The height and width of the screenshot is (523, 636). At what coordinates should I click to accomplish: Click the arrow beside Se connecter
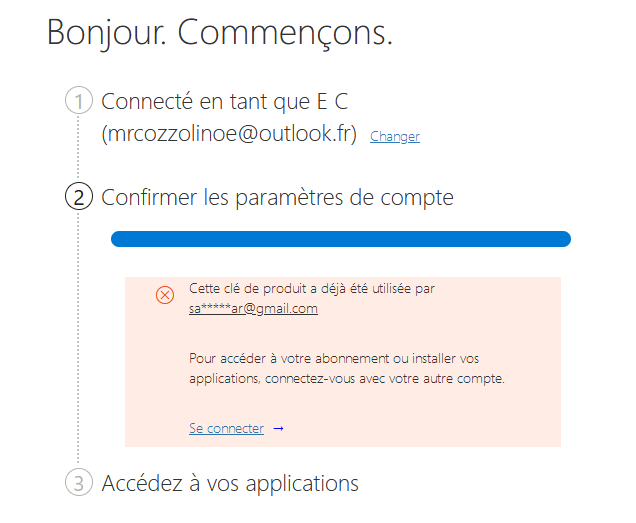279,428
